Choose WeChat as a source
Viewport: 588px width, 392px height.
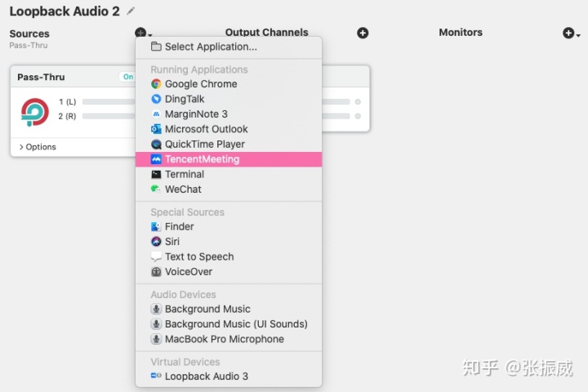(x=229, y=189)
